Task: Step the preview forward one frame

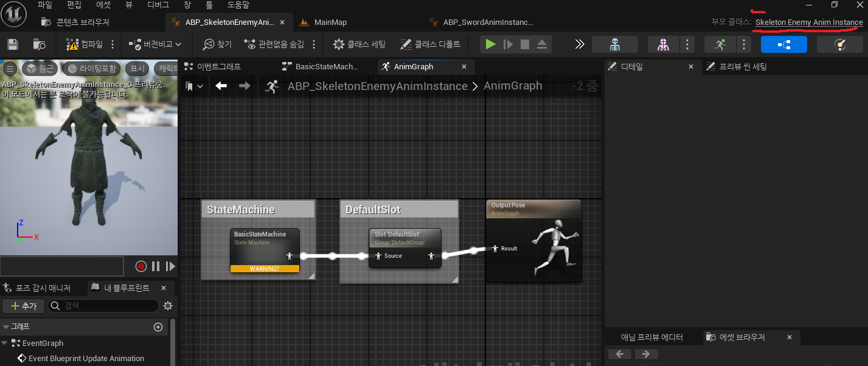Action: pyautogui.click(x=170, y=266)
